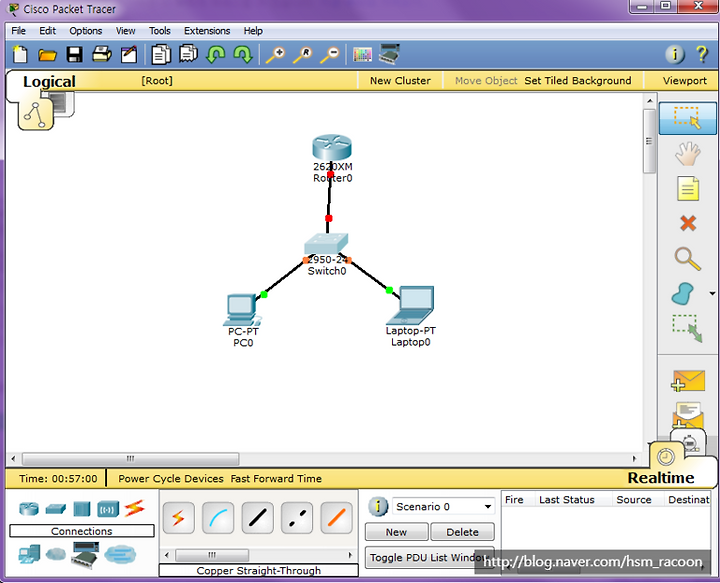Viewport: 720px width, 583px height.
Task: Select the Hubs device category icon
Action: (x=82, y=509)
